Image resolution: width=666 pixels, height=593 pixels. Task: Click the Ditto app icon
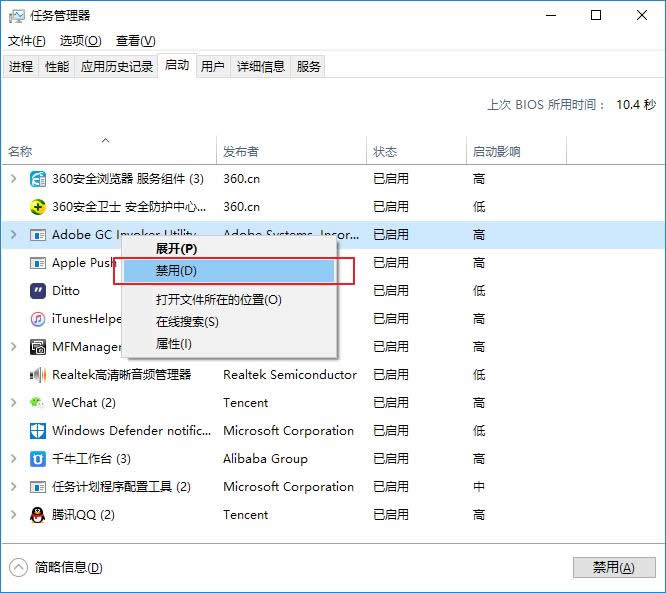pos(38,291)
